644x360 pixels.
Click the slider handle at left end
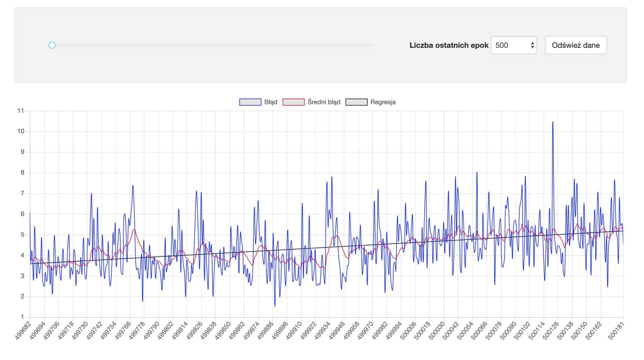52,45
